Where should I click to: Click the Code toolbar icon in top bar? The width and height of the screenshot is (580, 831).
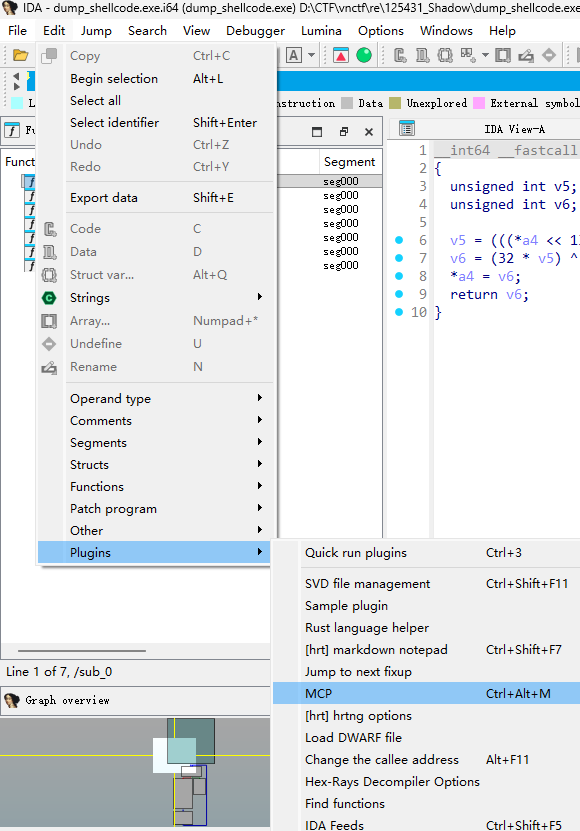(x=400, y=55)
